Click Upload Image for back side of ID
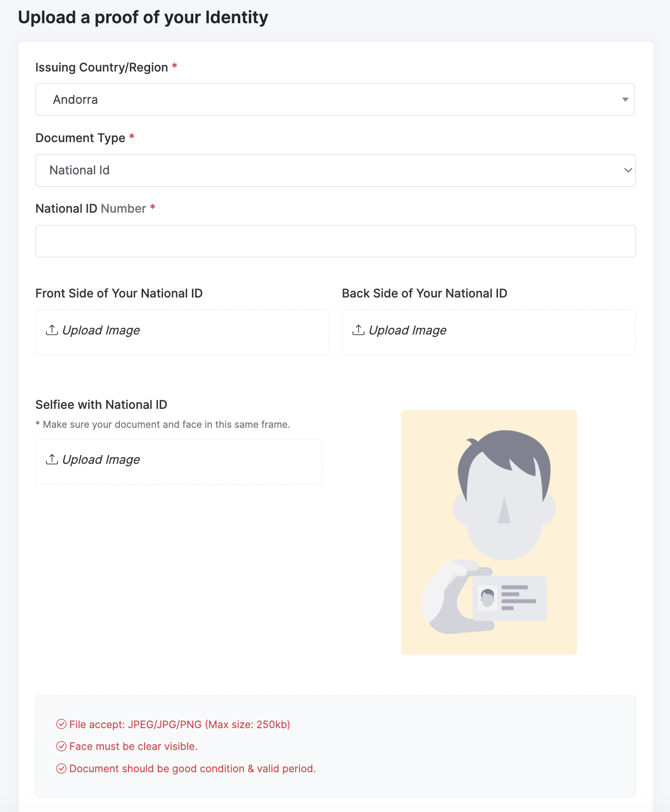This screenshot has height=812, width=670. point(407,331)
